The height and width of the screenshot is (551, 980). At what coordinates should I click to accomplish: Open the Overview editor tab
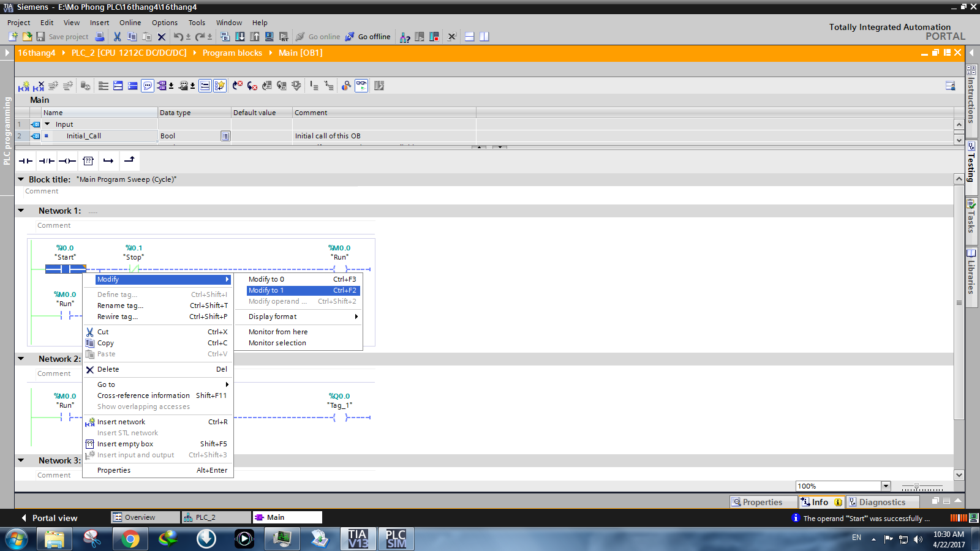145,517
